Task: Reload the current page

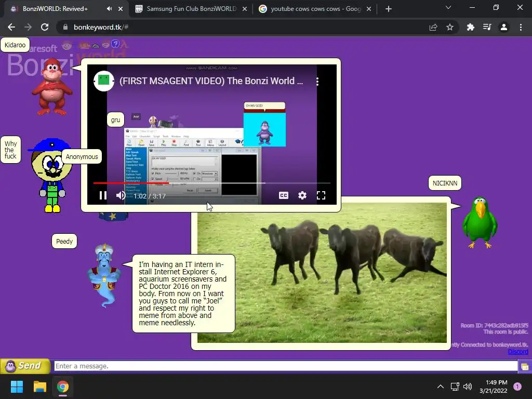Action: click(45, 27)
